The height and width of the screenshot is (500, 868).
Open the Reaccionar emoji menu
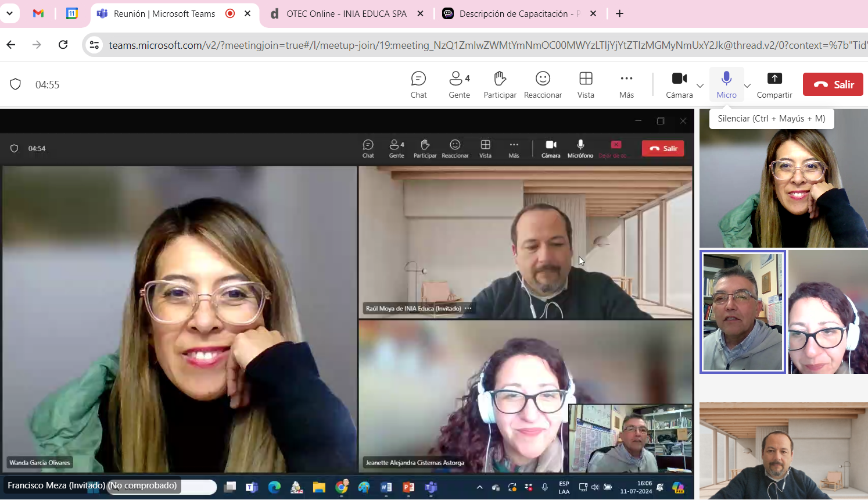[x=543, y=85]
